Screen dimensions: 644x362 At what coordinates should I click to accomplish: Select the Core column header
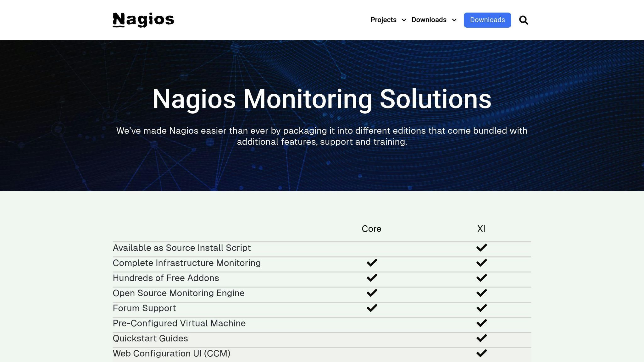pyautogui.click(x=371, y=229)
